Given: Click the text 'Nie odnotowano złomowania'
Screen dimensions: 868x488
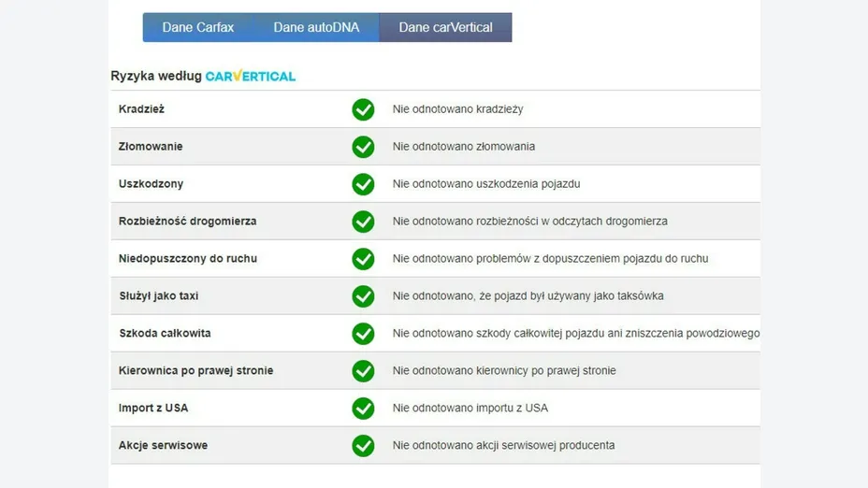Looking at the screenshot, I should (464, 147).
